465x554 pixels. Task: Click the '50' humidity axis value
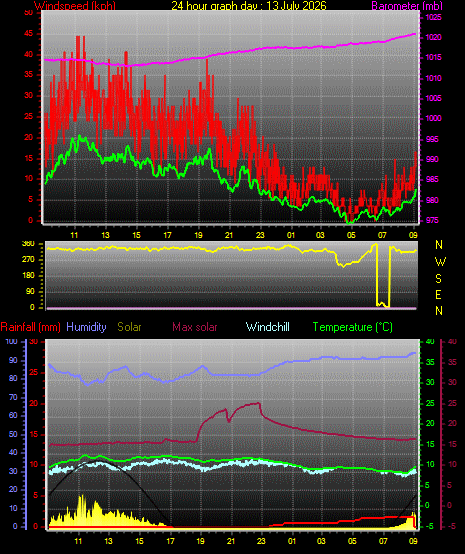tap(13, 434)
